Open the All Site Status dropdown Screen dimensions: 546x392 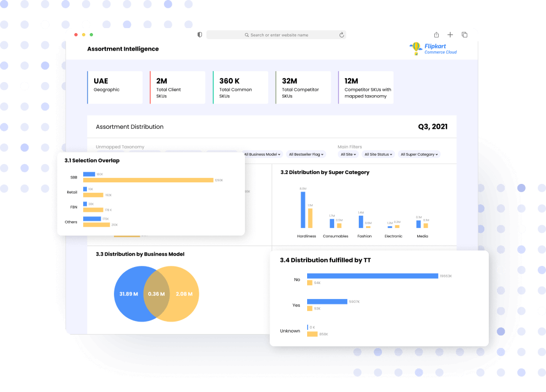point(378,155)
